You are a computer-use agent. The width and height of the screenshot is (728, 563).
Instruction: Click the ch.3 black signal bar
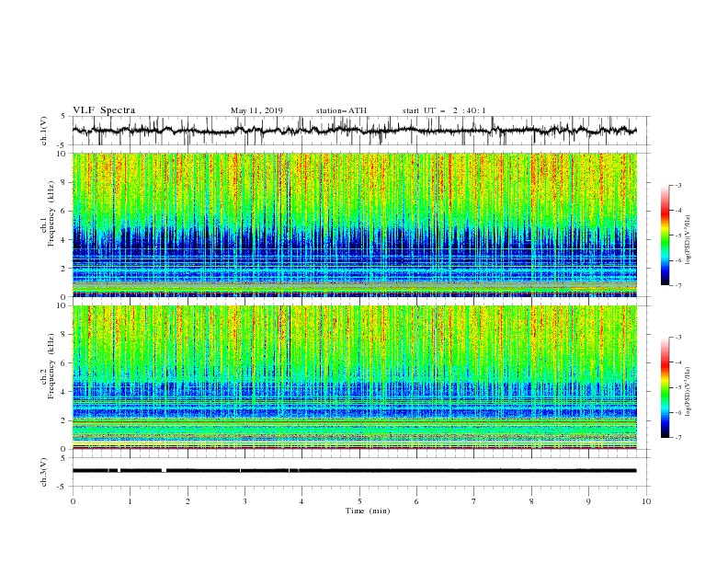355,471
